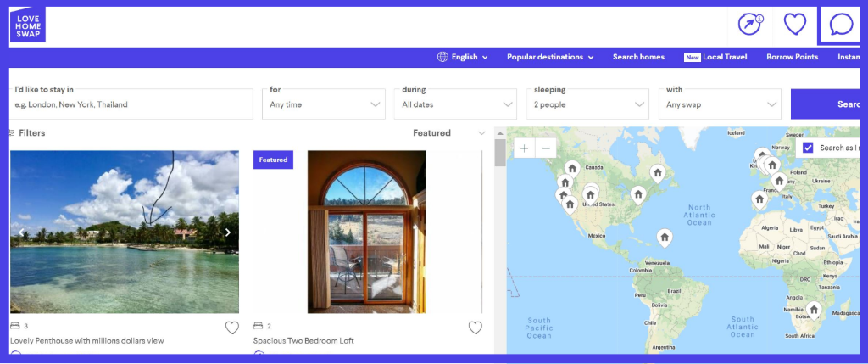
Task: Click the home marker in eastern Canada
Action: tap(657, 173)
